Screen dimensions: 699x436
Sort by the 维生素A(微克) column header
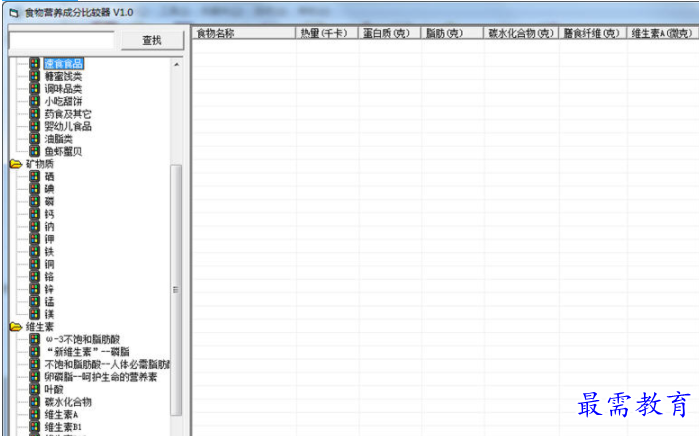click(x=662, y=33)
